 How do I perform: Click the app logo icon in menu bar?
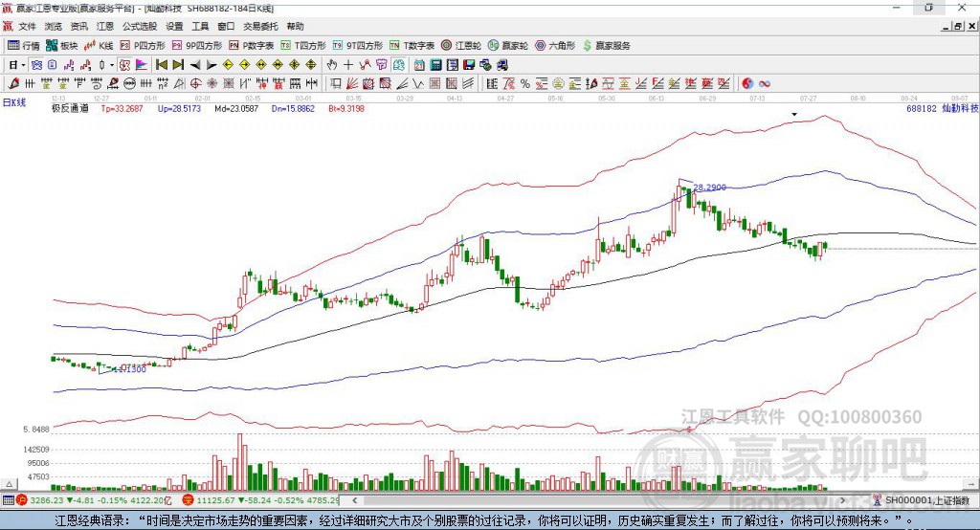(8, 26)
